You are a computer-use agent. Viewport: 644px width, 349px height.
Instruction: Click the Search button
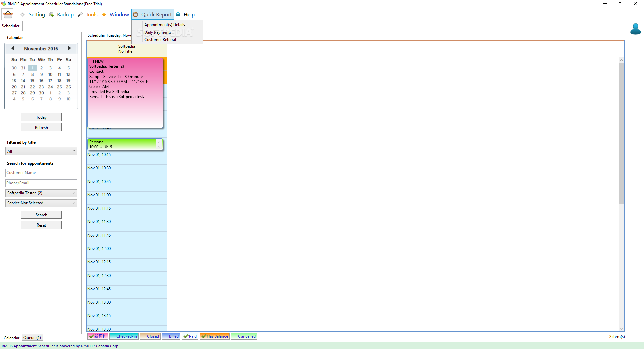click(x=41, y=215)
